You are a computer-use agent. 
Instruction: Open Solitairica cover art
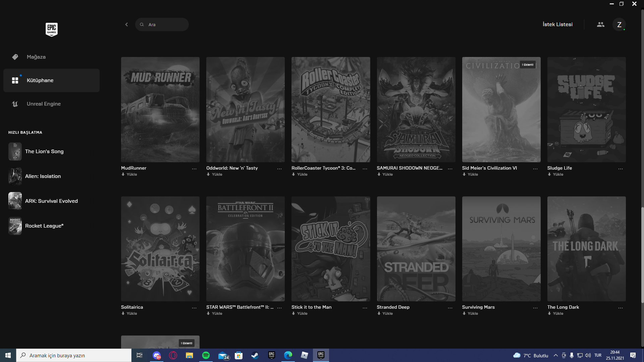click(160, 249)
